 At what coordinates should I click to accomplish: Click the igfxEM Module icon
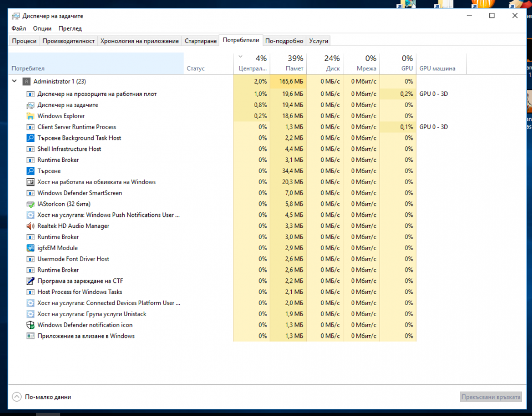pos(31,248)
